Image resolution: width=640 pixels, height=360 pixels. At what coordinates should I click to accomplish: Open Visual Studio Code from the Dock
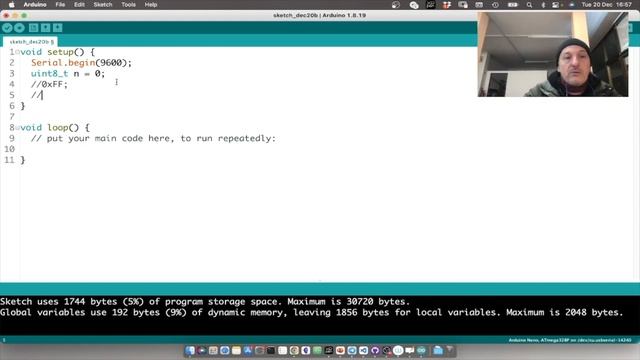(363, 350)
